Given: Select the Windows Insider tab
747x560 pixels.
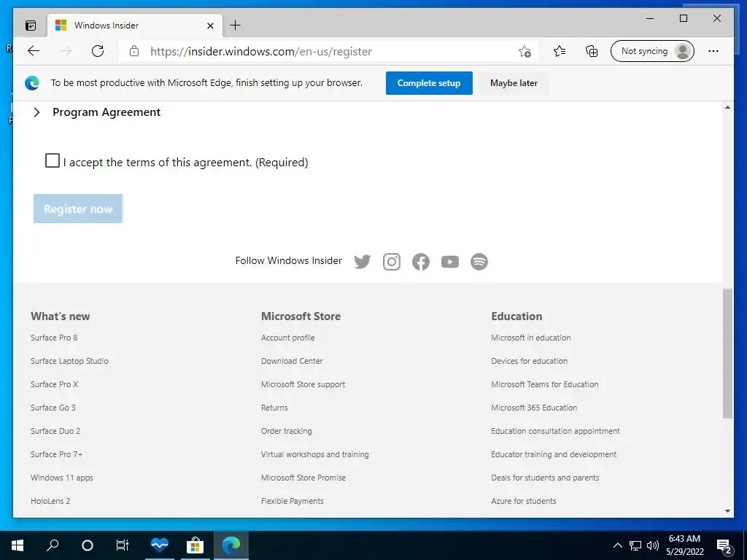Looking at the screenshot, I should (x=135, y=26).
